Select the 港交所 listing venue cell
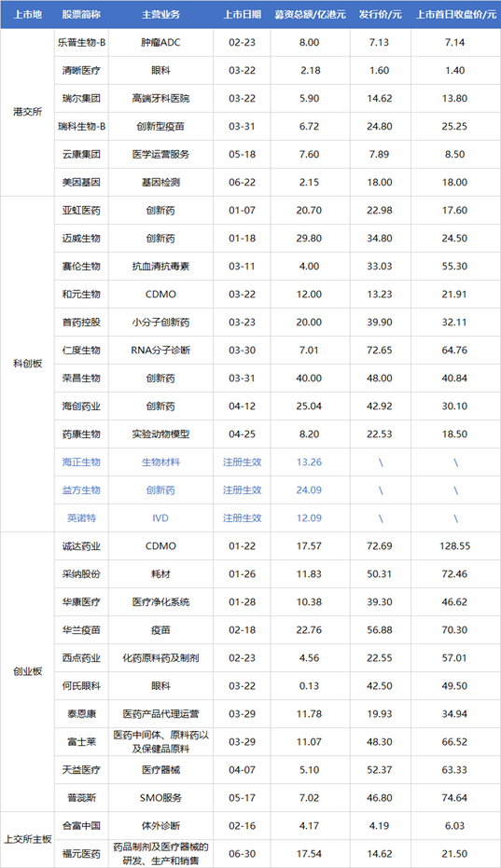The height and width of the screenshot is (868, 501). click(27, 113)
